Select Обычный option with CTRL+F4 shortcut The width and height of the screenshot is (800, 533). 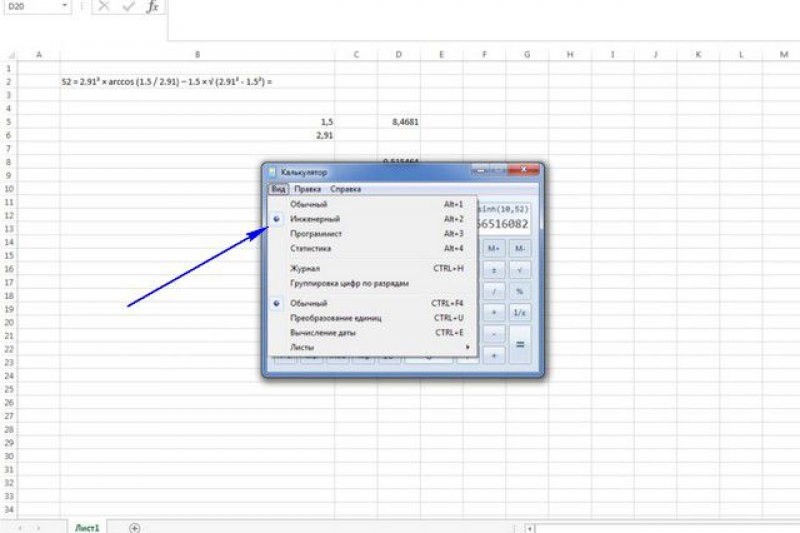tap(372, 303)
